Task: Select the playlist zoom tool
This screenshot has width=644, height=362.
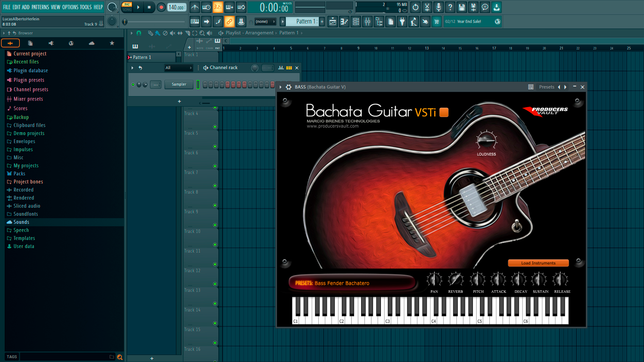Action: (x=202, y=33)
